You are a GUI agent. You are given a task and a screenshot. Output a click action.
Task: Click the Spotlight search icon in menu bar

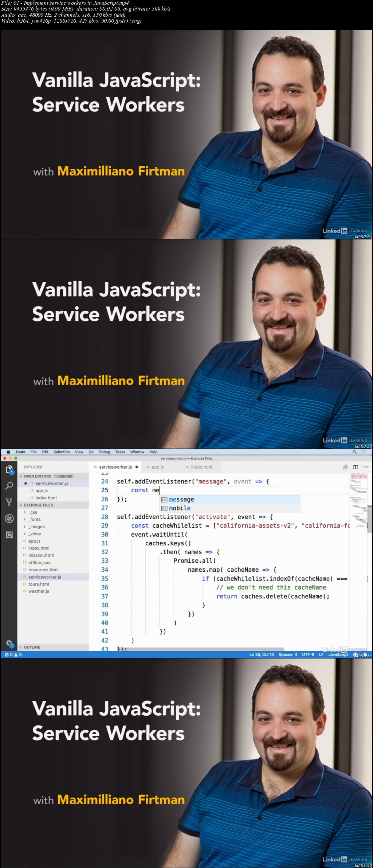tap(354, 452)
